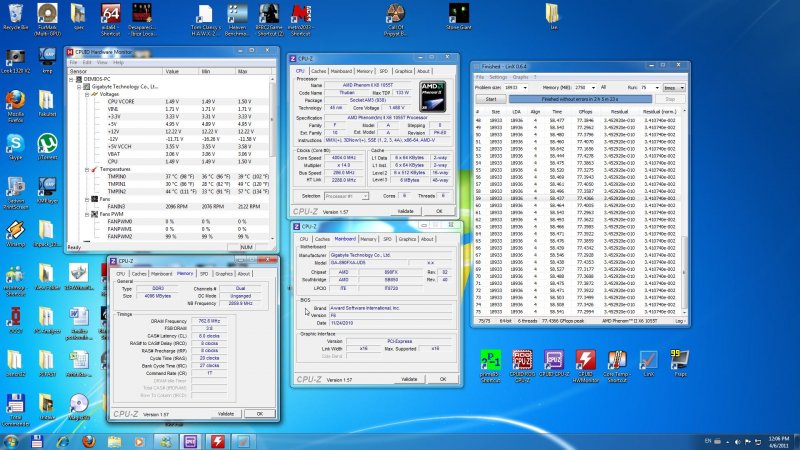Open the View menu in Hardware Monitor
This screenshot has width=800, height=450.
click(100, 62)
